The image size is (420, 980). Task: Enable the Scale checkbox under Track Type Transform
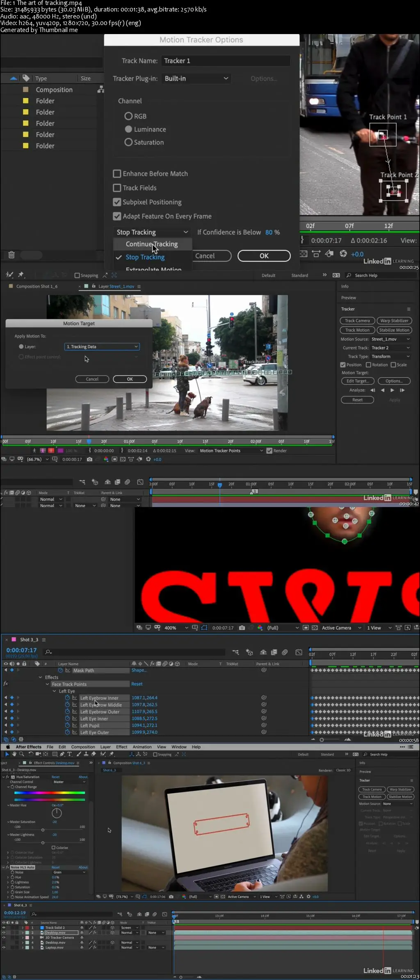coord(393,365)
